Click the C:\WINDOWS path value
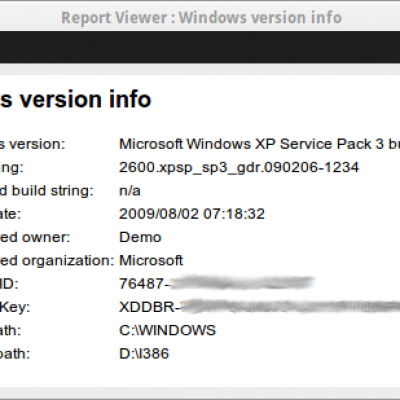 (167, 330)
